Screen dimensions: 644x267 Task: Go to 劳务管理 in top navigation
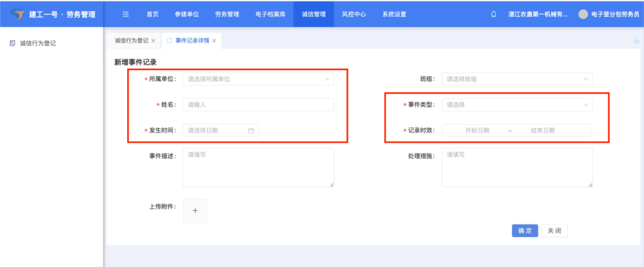227,14
